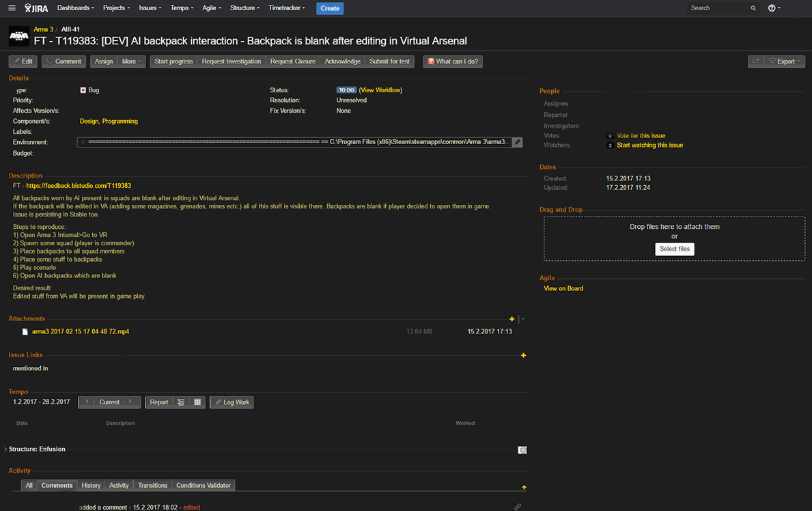This screenshot has height=511, width=812.
Task: Expand the Environment field arrow
Action: point(83,142)
